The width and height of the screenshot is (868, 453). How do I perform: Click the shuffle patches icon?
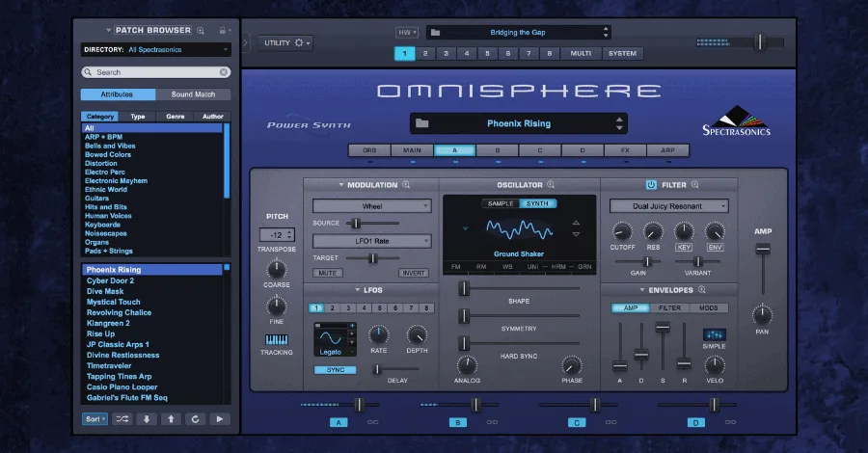click(x=122, y=419)
